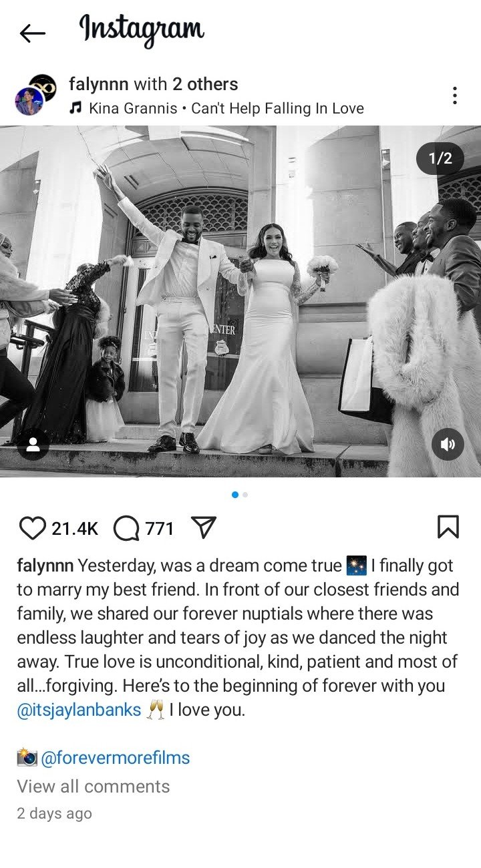View all comments on the post

[94, 787]
